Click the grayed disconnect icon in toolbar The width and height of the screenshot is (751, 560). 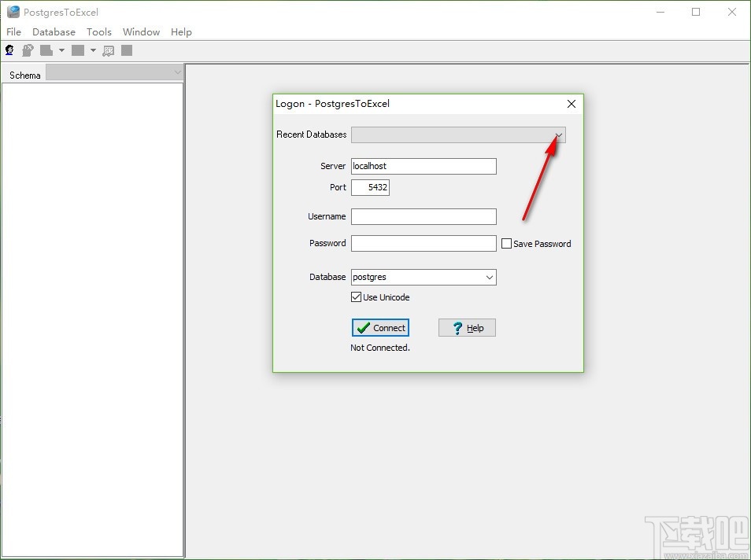click(x=28, y=50)
